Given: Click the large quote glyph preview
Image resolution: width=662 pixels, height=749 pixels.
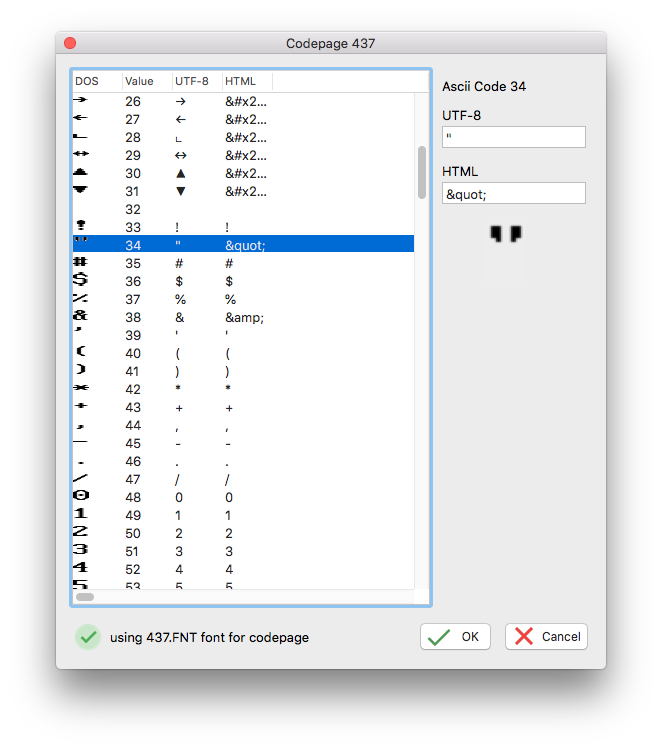Looking at the screenshot, I should click(506, 234).
